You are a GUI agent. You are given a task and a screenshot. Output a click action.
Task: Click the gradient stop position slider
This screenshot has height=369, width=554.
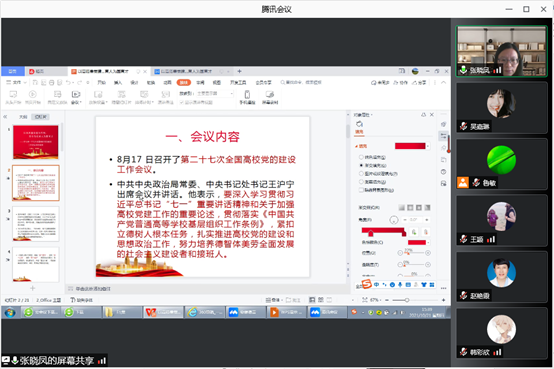coord(414,253)
